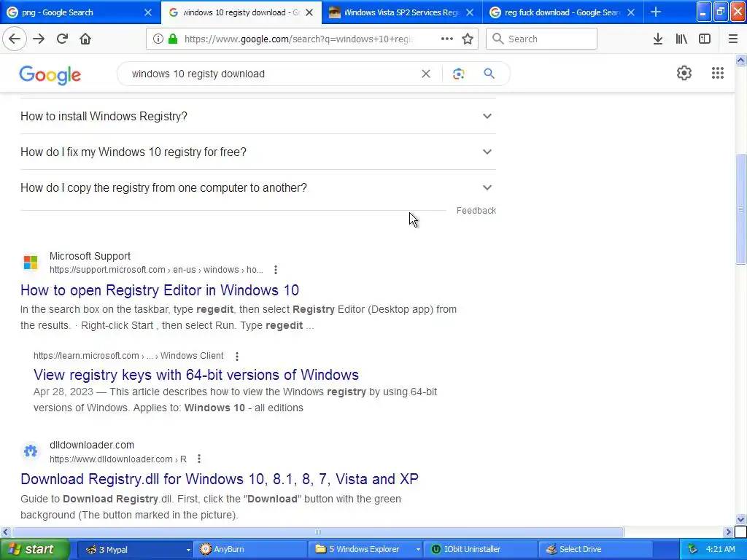Open "How to open Registry Editor in Windows 10"
This screenshot has width=747, height=560.
click(x=160, y=290)
